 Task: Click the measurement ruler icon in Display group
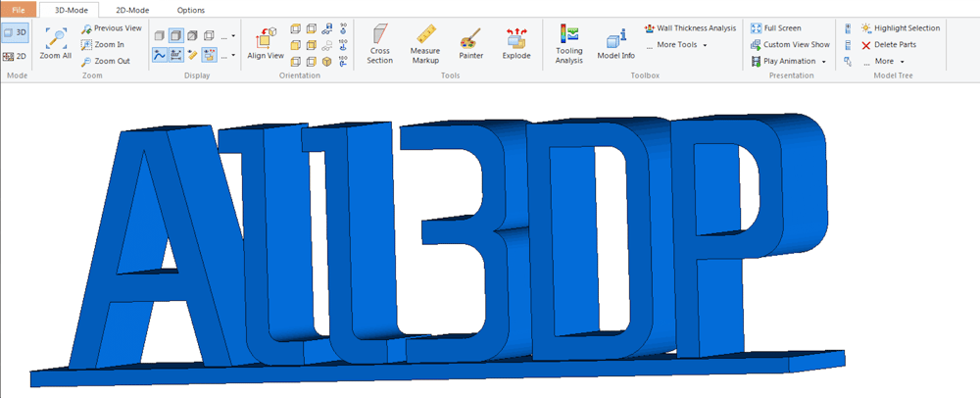click(x=193, y=55)
